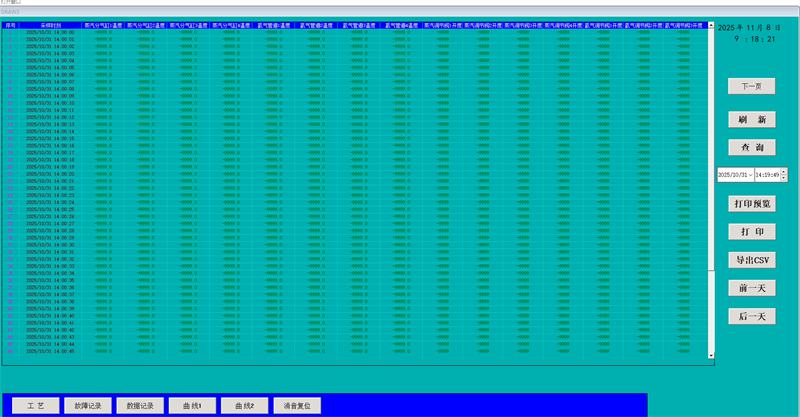Open 打印预览 (print preview)
The image size is (800, 417).
coord(751,203)
